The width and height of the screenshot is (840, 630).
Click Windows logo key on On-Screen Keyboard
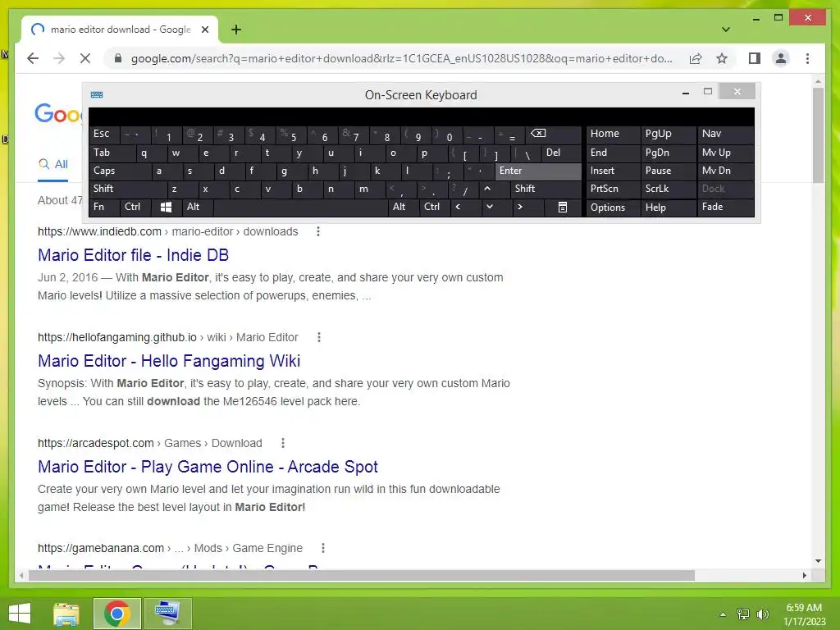[x=166, y=207]
